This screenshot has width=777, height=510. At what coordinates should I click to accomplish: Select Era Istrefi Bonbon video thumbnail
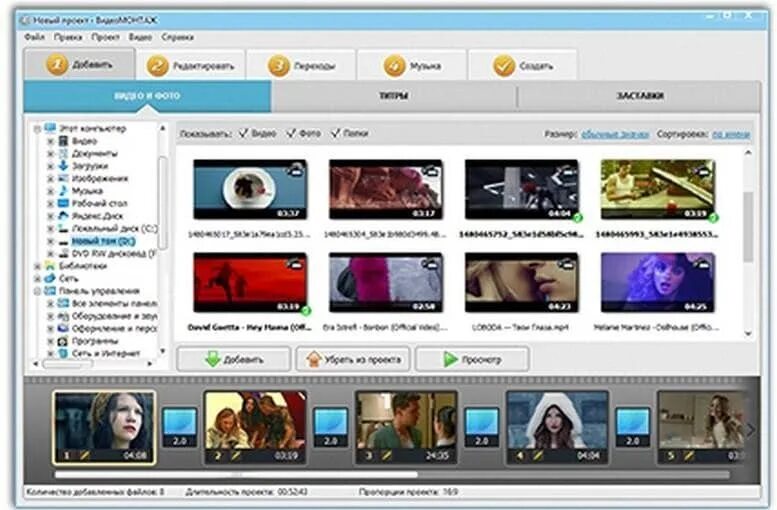[386, 283]
